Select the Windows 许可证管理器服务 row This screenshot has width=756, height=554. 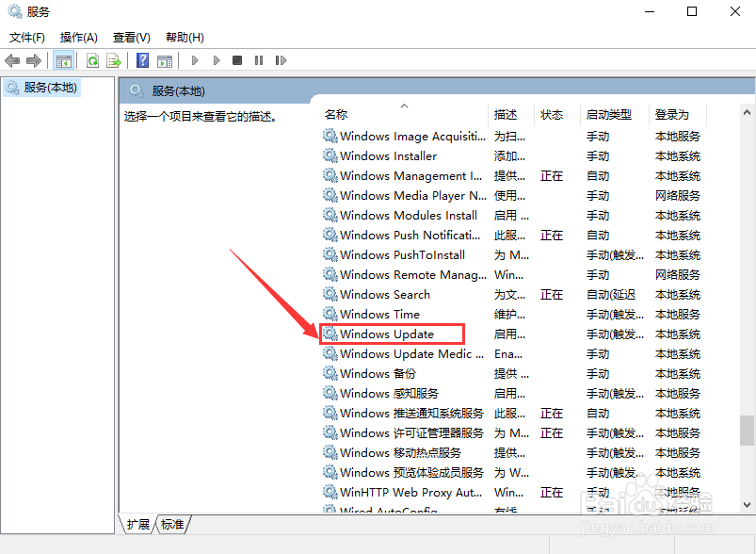tap(511, 432)
